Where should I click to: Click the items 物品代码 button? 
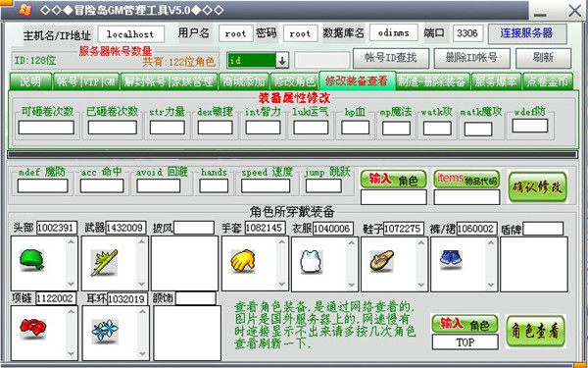click(466, 180)
